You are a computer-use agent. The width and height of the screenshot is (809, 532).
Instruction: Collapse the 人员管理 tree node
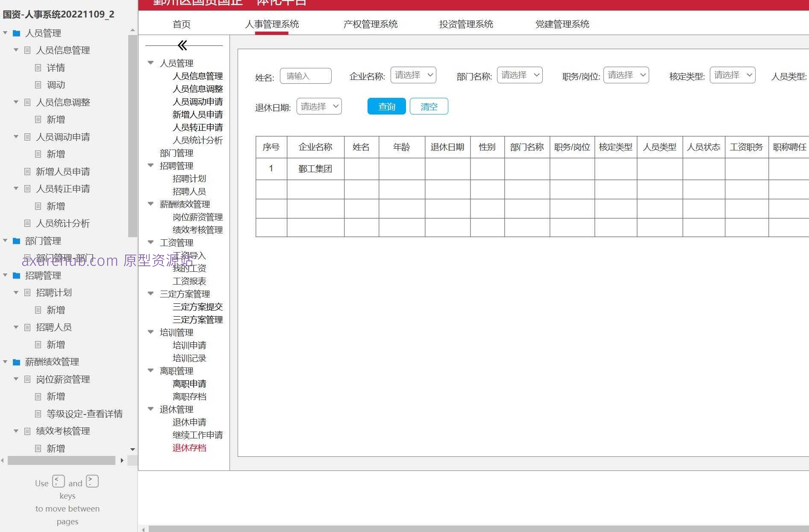point(5,33)
